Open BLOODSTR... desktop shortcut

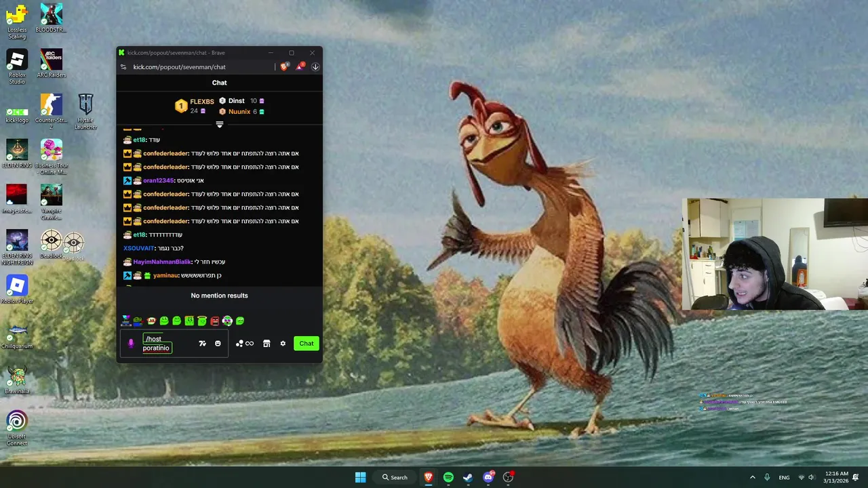click(51, 18)
